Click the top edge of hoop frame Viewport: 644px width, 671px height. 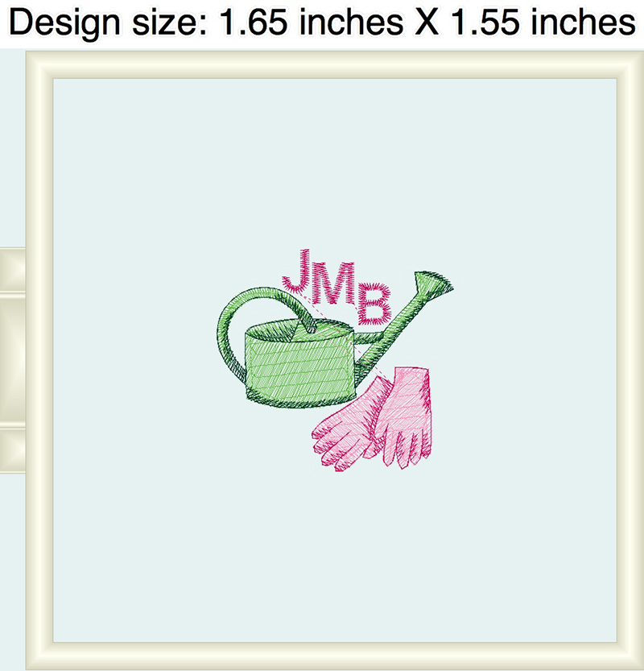pyautogui.click(x=335, y=64)
